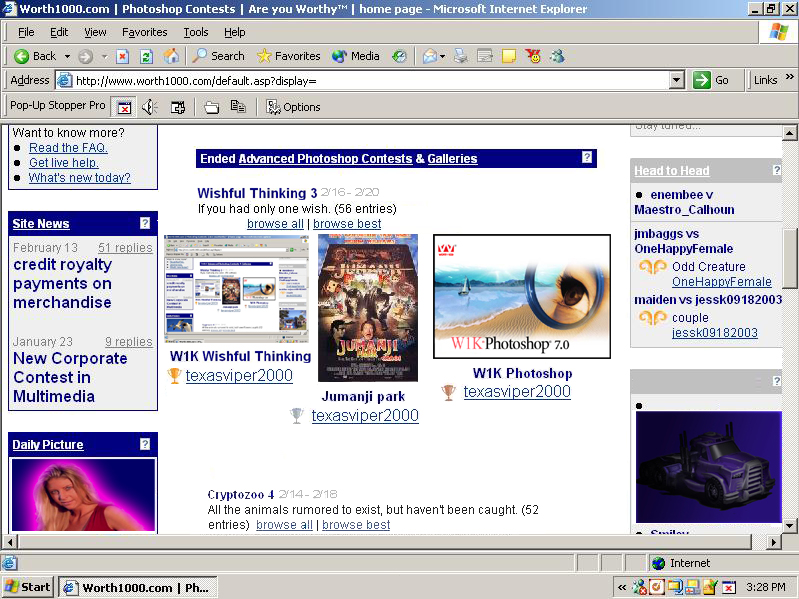This screenshot has width=799, height=599.
Task: Click the Pop-Up Stopper folder icon
Action: coord(211,107)
